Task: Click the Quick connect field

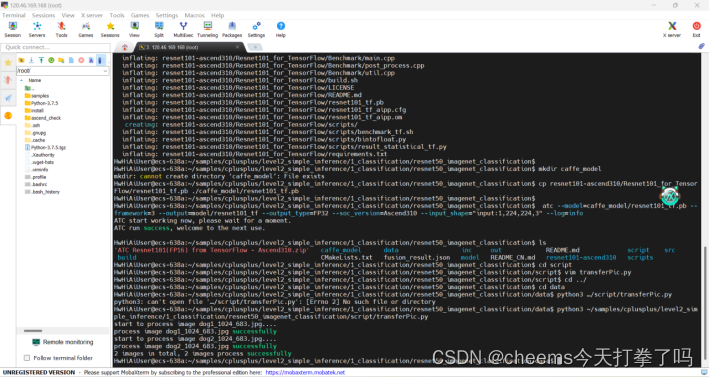Action: point(56,47)
